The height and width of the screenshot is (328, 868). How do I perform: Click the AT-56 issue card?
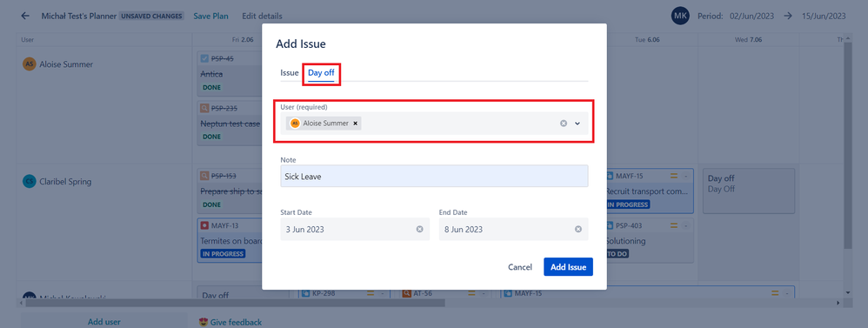point(445,293)
